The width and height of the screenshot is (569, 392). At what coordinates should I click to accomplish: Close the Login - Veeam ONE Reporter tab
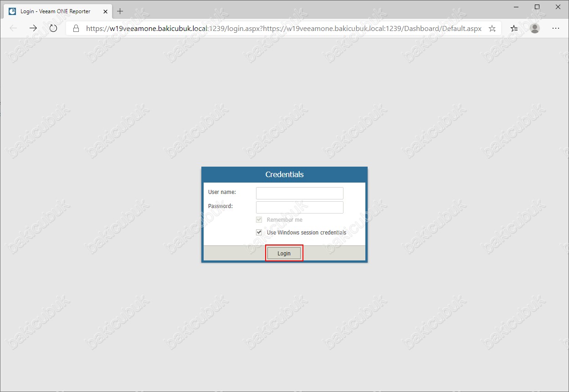105,11
